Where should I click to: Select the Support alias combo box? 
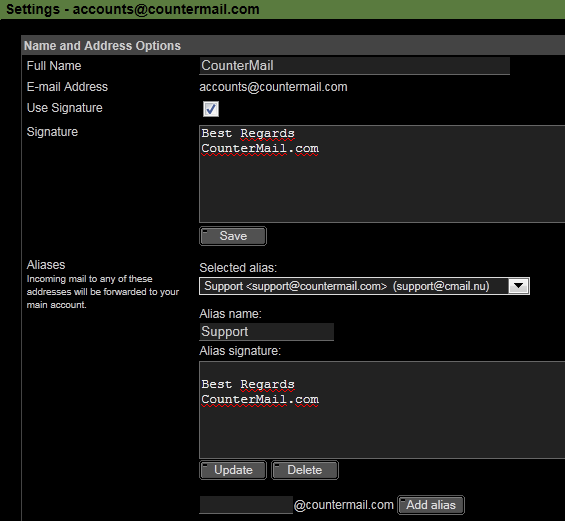[364, 286]
